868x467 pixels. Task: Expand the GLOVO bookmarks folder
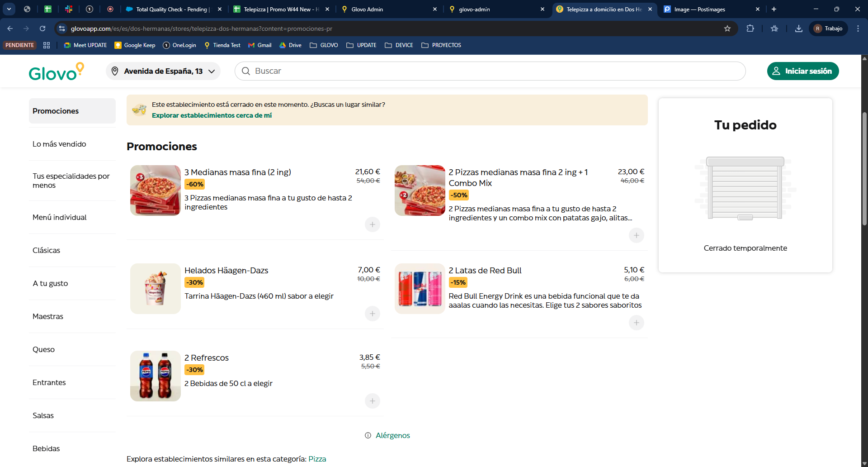324,45
